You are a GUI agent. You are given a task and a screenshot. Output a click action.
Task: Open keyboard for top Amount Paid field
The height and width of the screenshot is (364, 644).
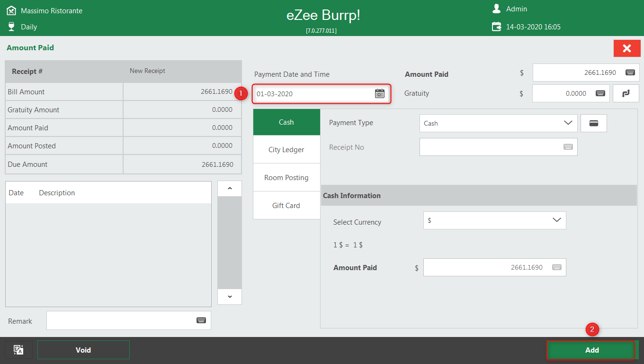coord(630,73)
